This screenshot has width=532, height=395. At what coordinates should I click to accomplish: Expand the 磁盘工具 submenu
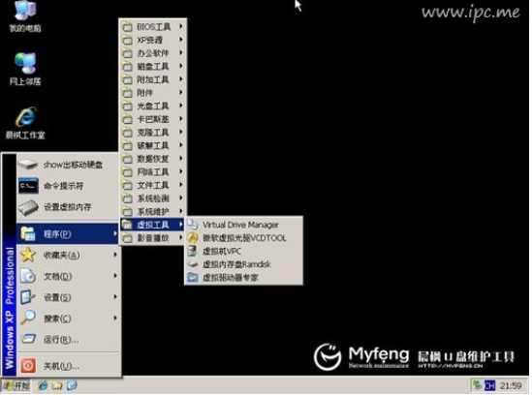tap(152, 67)
